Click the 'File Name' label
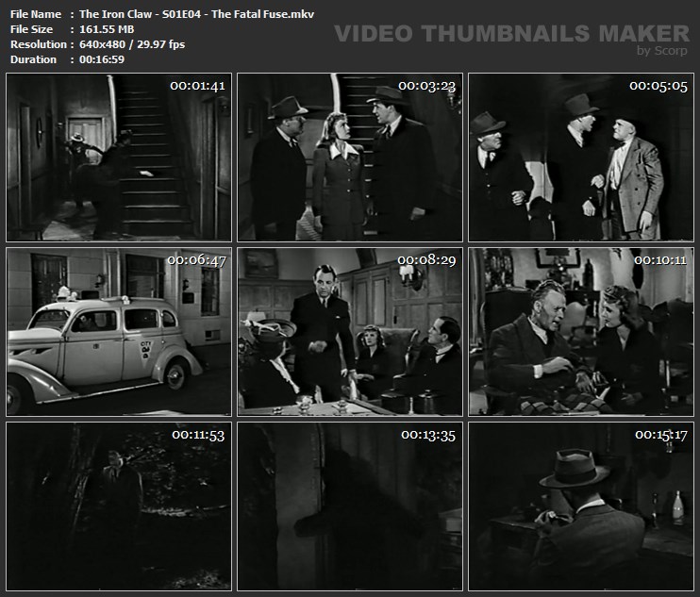 pyautogui.click(x=36, y=14)
